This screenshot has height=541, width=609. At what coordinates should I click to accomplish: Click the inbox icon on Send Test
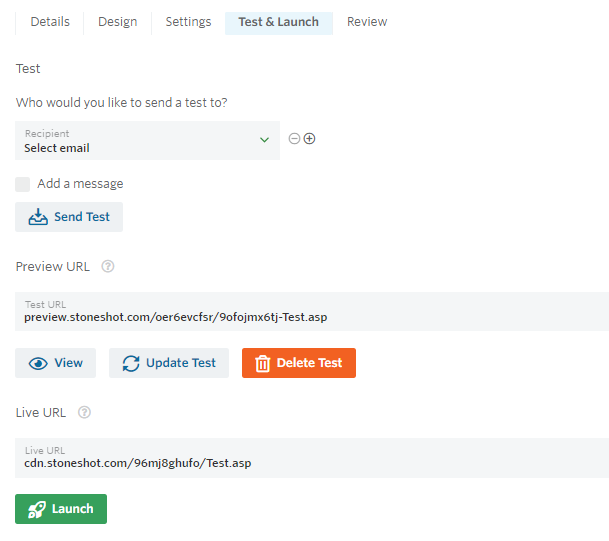[38, 217]
